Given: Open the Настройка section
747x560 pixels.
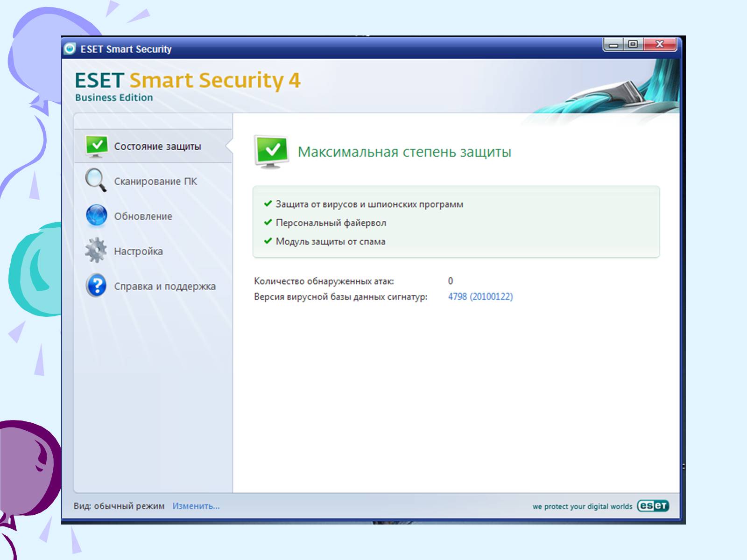Looking at the screenshot, I should coord(153,251).
